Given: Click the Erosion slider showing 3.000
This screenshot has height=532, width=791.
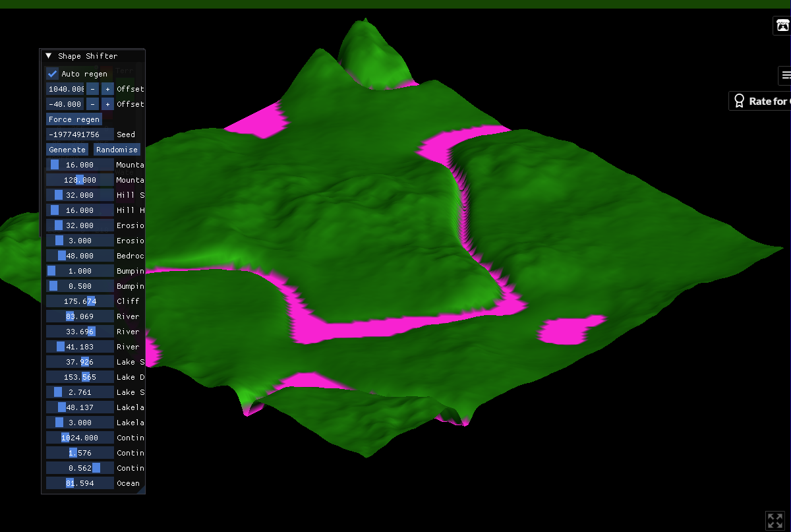Looking at the screenshot, I should click(80, 241).
